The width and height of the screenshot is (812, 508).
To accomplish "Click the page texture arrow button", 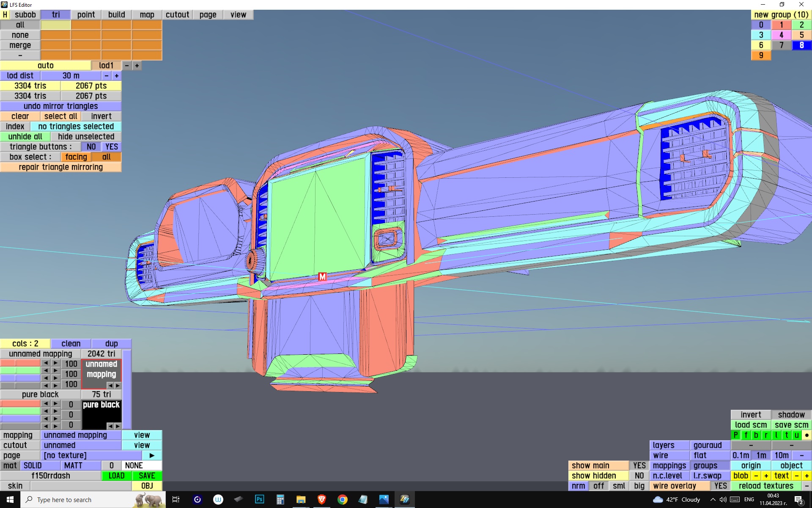I will [x=152, y=456].
